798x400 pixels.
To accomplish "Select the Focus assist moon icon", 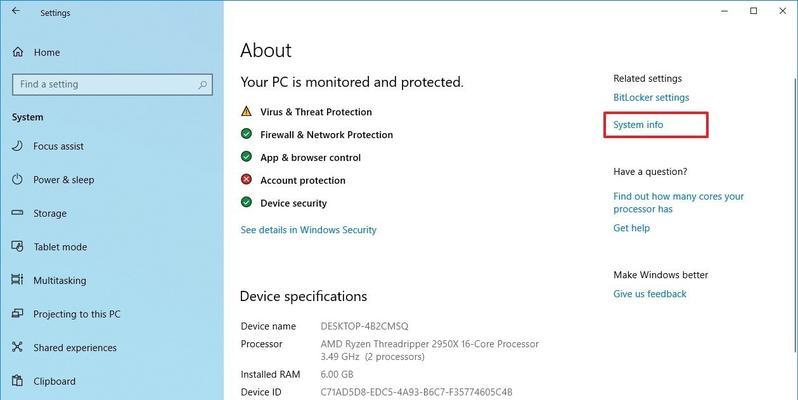I will point(17,146).
